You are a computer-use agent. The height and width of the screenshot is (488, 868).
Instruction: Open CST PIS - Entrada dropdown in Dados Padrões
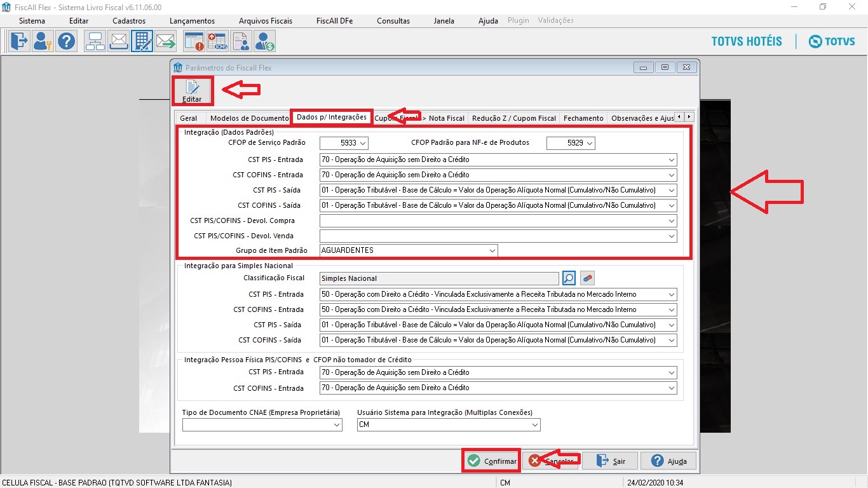point(672,159)
